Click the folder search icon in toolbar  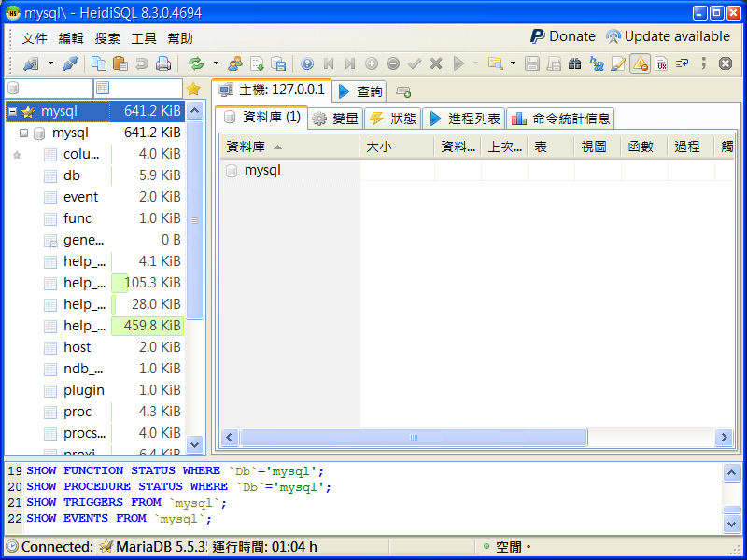click(x=496, y=63)
